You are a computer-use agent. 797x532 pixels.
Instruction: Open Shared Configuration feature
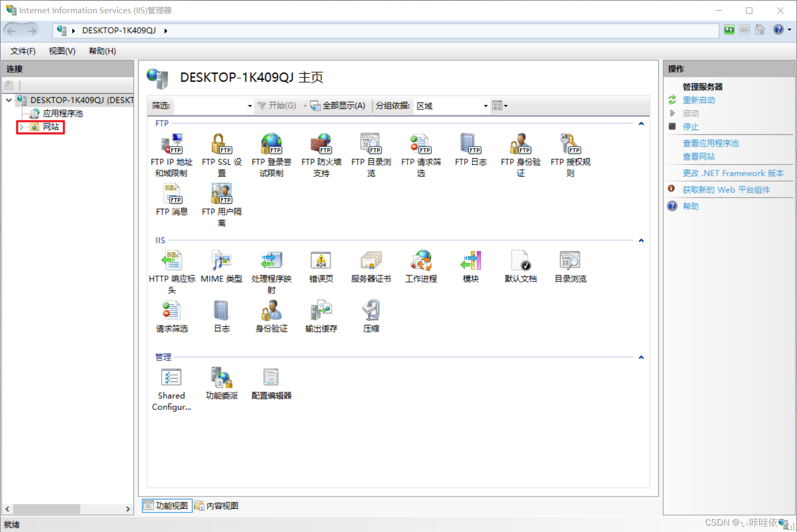tap(172, 389)
